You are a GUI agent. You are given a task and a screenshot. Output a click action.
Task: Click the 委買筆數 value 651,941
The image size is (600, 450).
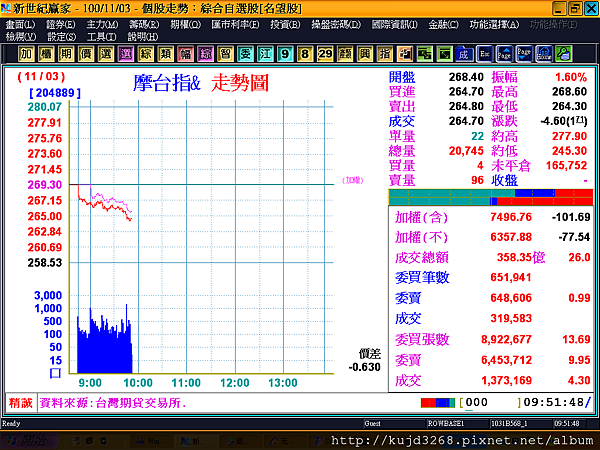[x=511, y=277]
